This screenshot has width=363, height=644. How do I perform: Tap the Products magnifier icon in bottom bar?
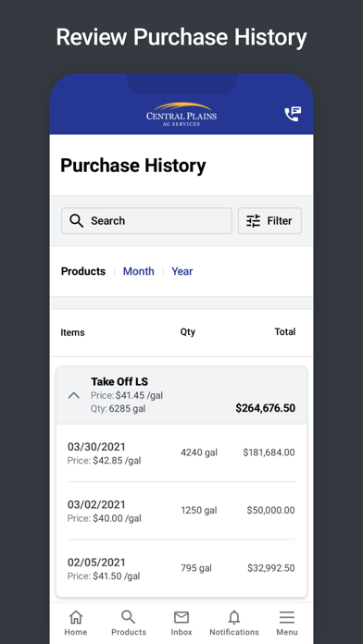click(129, 617)
